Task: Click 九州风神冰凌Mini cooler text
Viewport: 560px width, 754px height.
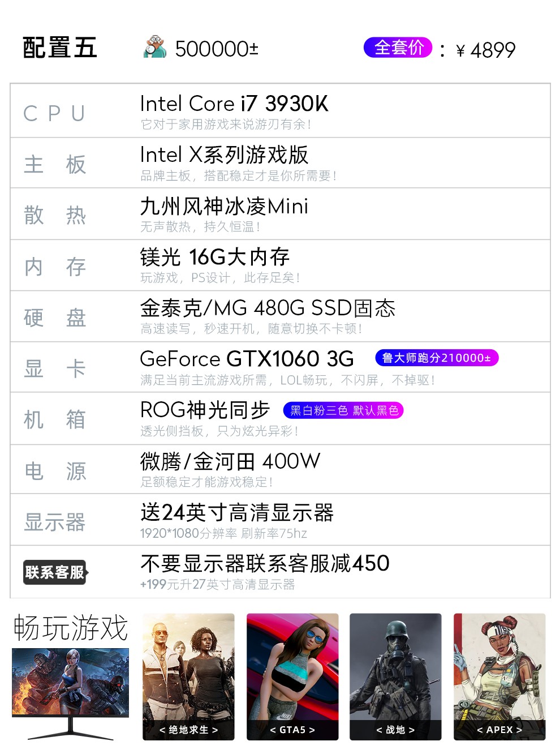Action: pyautogui.click(x=225, y=206)
